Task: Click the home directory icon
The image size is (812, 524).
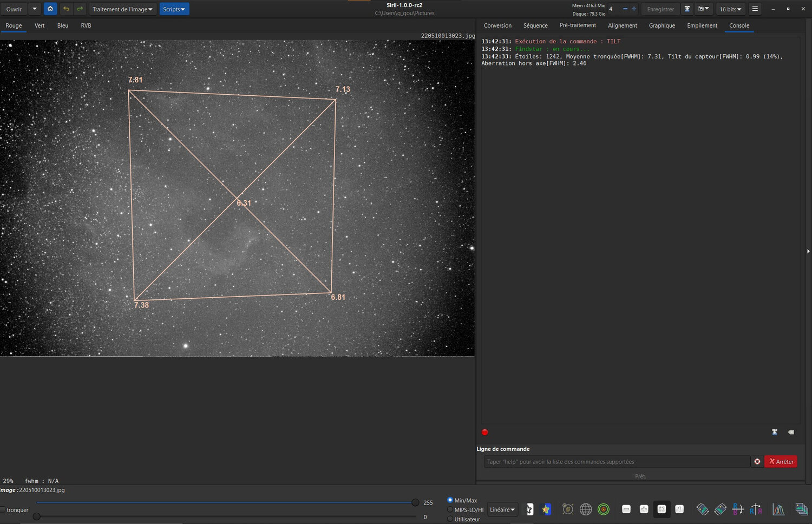Action: [50, 9]
